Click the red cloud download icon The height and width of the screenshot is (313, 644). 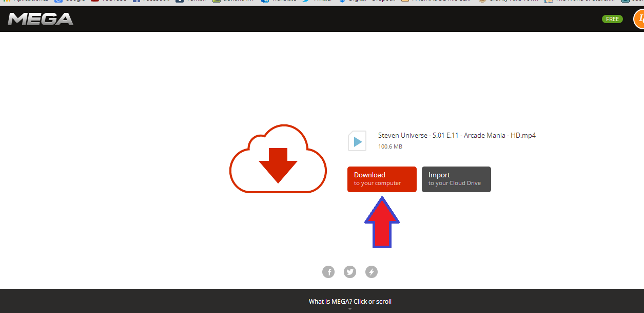(x=278, y=159)
